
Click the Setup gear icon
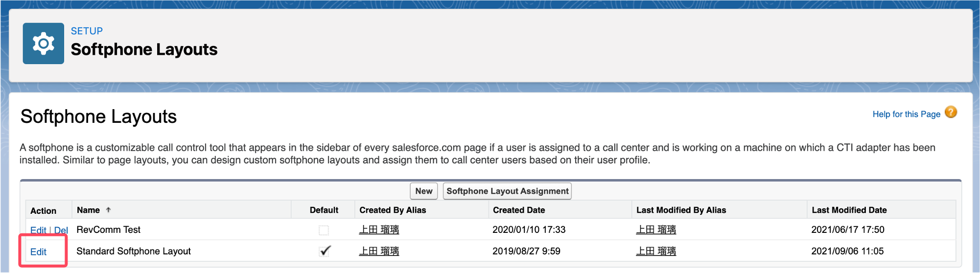pos(44,44)
